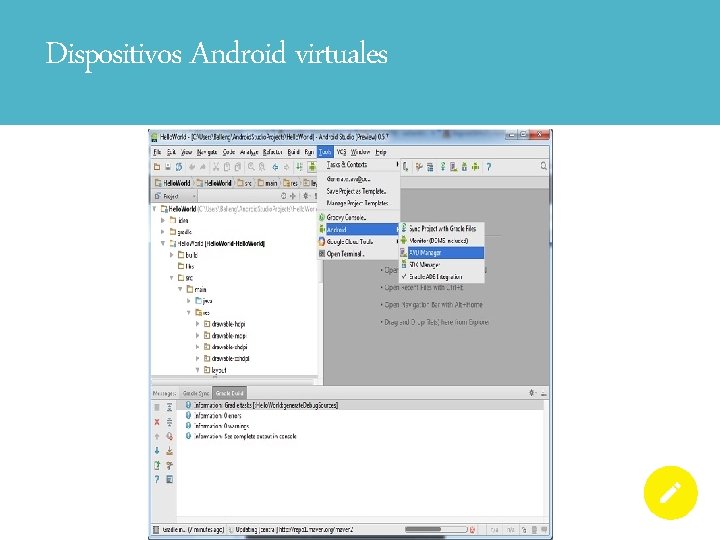
Task: Expand the build folder node
Action: 172,255
